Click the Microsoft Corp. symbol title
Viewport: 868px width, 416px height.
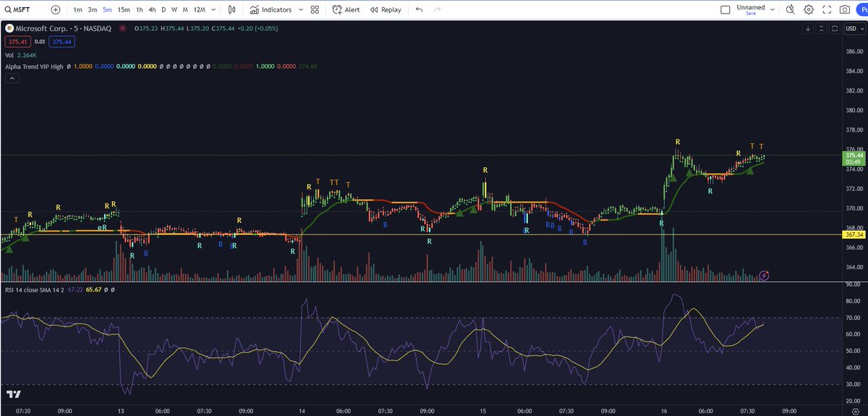coord(42,28)
